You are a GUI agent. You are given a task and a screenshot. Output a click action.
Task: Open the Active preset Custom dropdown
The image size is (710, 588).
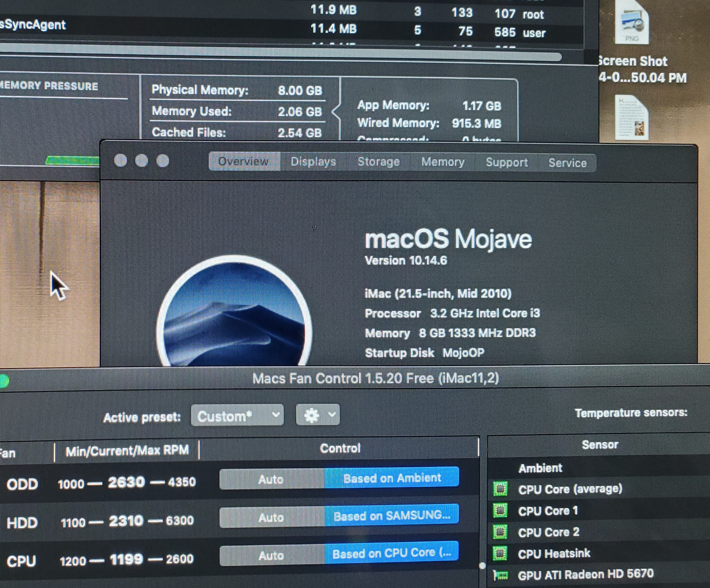pyautogui.click(x=237, y=415)
